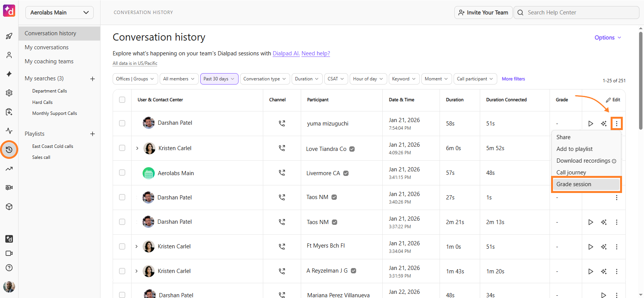Check the 27s Taos NM row checkbox
The width and height of the screenshot is (644, 298).
[x=122, y=197]
